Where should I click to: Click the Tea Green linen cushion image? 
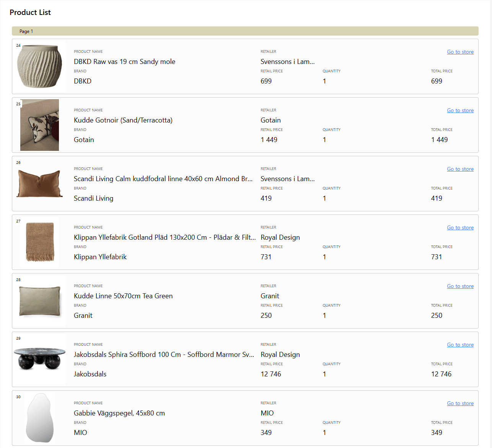39,301
